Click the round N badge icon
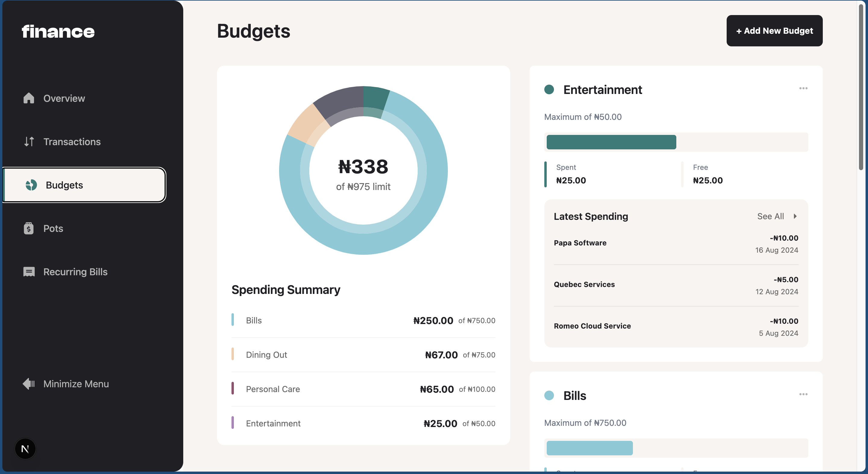Screen dimensions: 868x474 pos(25,449)
